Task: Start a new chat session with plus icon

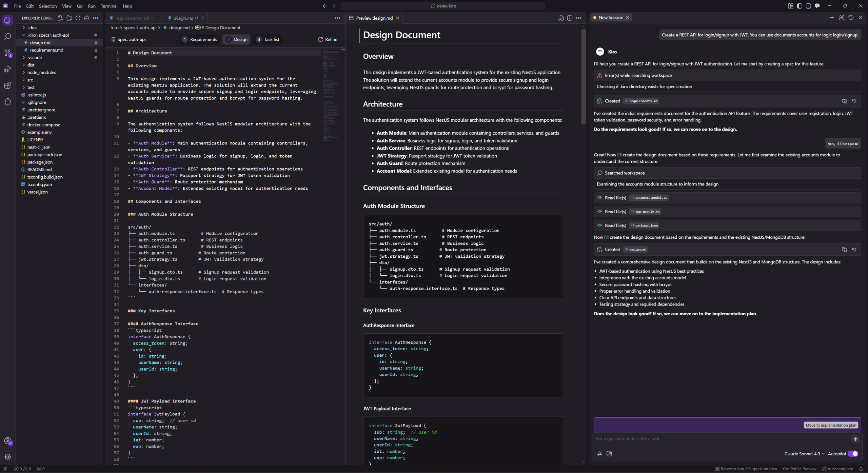Action: (832, 18)
